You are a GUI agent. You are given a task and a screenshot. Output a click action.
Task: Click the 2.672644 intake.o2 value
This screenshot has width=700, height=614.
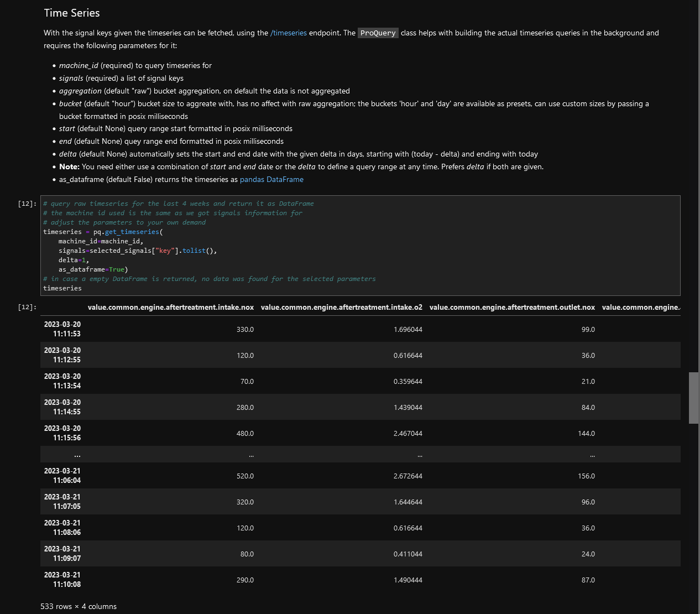[408, 476]
